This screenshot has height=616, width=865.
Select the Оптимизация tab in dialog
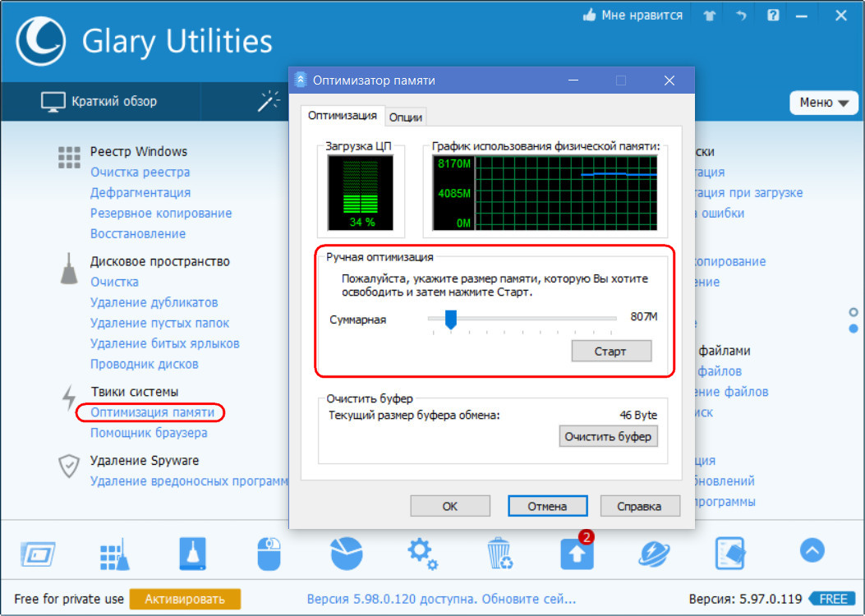point(342,116)
